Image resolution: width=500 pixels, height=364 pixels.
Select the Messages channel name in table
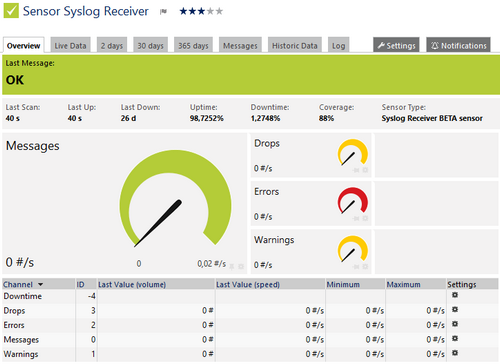[x=21, y=340]
